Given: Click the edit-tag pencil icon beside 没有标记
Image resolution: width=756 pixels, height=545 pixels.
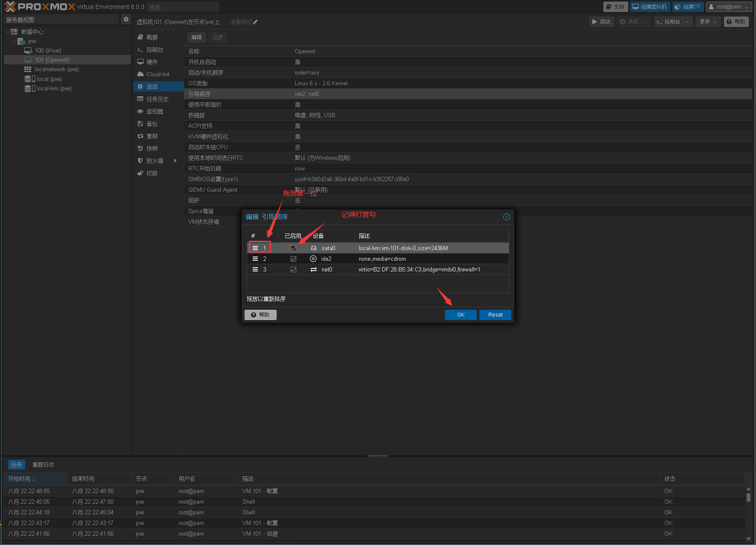Looking at the screenshot, I should [x=256, y=22].
